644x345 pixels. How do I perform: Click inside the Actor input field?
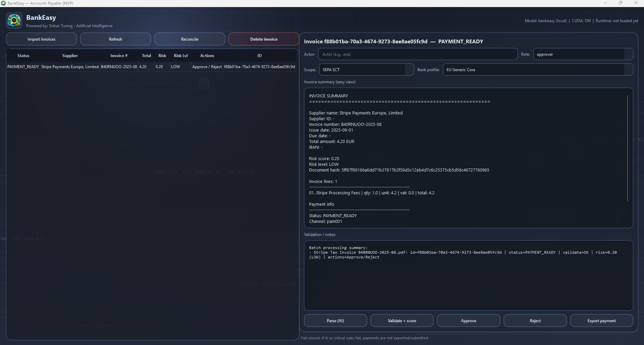(417, 54)
